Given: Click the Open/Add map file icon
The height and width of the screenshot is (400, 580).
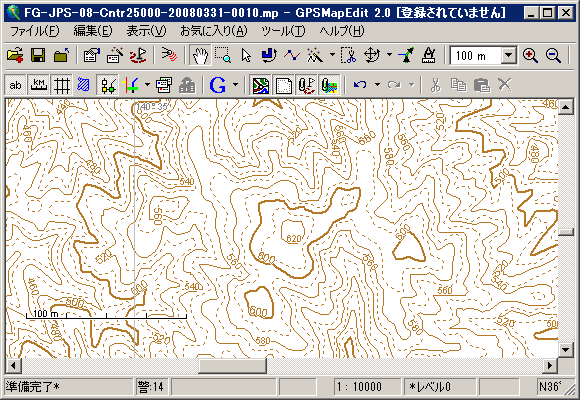Looking at the screenshot, I should pos(15,56).
